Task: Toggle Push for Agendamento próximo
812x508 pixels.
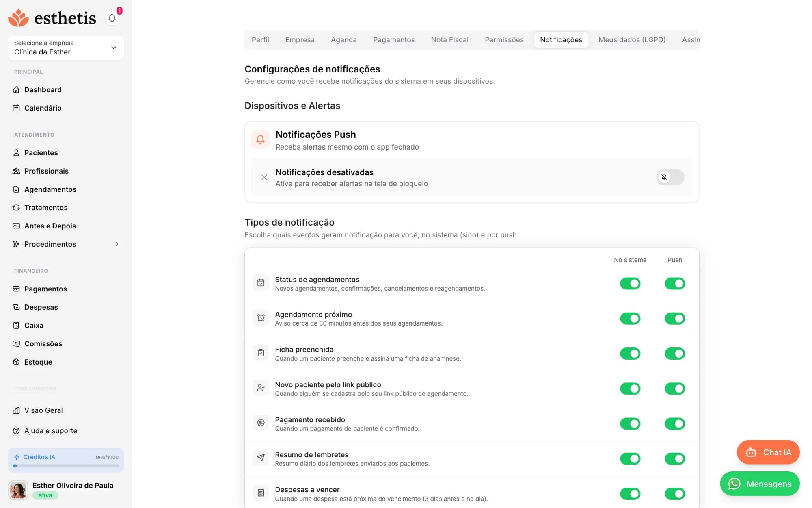Action: coord(675,319)
